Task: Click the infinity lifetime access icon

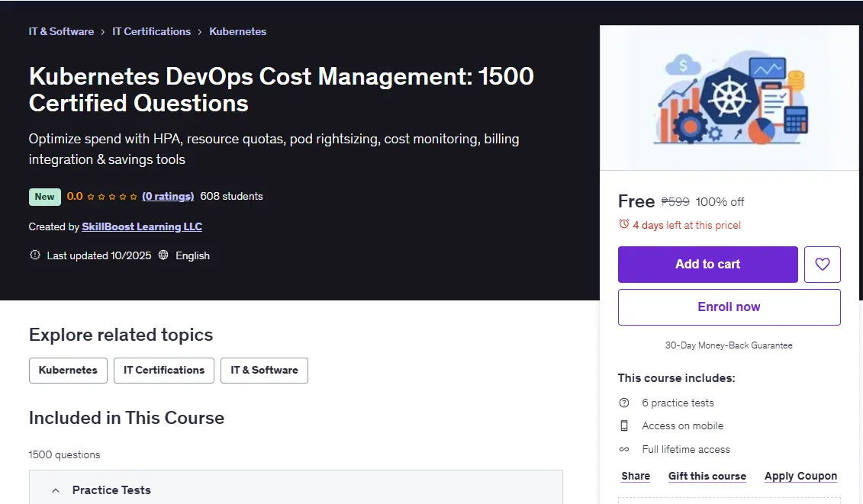Action: pyautogui.click(x=624, y=450)
